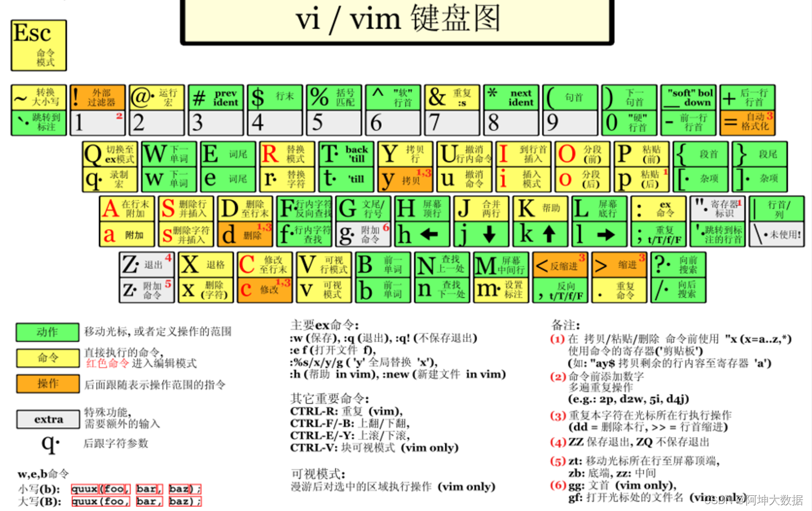Screen dimensions: 812x511
Task: Click the lowercase d 删除 orange key
Action: 245,234
